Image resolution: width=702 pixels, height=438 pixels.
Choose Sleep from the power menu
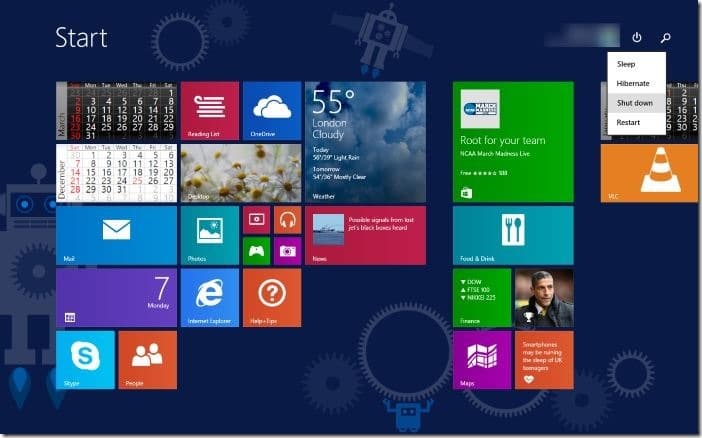click(x=636, y=64)
